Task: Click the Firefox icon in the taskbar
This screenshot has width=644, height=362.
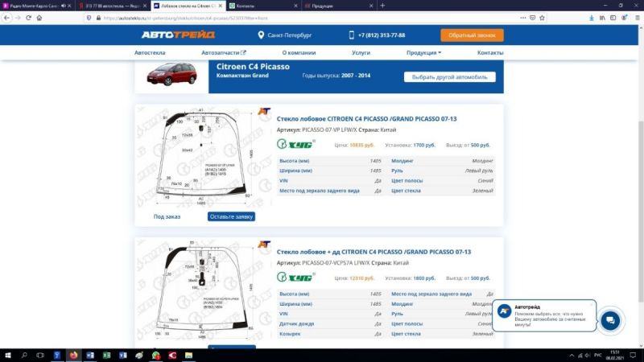Action: tap(74, 355)
